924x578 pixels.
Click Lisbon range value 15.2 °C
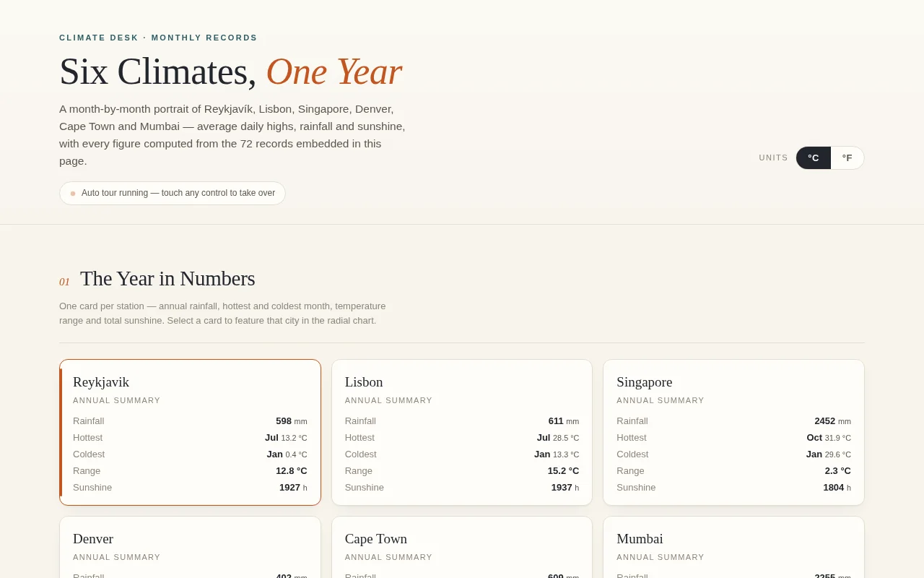tap(563, 471)
